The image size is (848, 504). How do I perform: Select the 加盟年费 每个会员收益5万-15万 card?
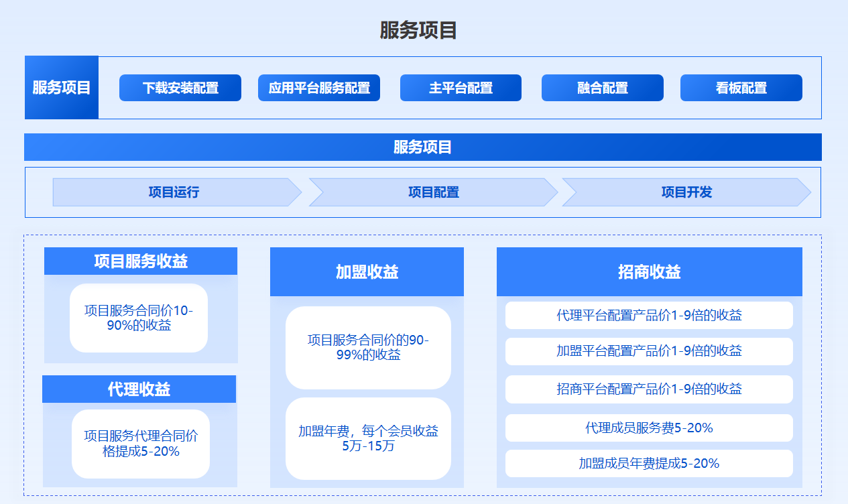pyautogui.click(x=369, y=438)
